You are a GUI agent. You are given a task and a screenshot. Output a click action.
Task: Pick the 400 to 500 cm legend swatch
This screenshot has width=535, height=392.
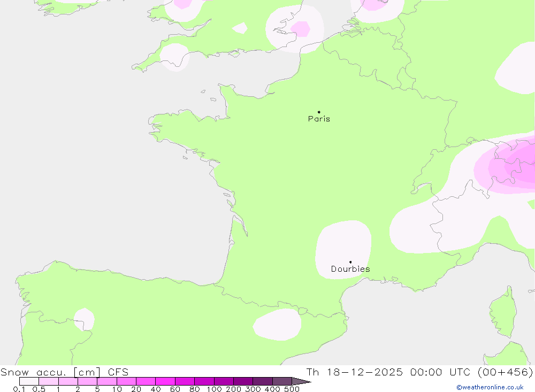282,381
